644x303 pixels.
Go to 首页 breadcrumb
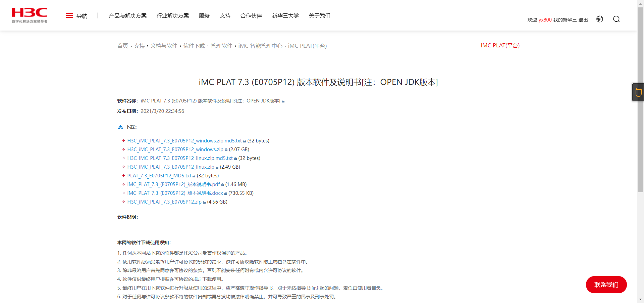point(122,46)
